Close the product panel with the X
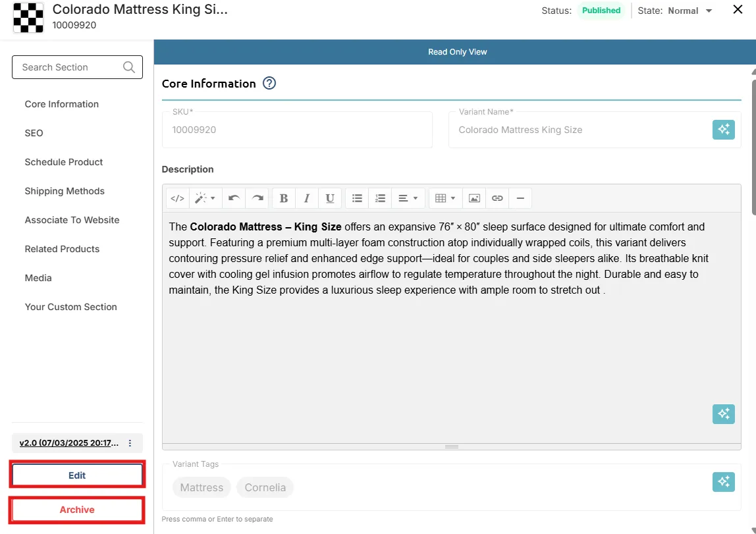This screenshot has height=534, width=756. point(737,9)
